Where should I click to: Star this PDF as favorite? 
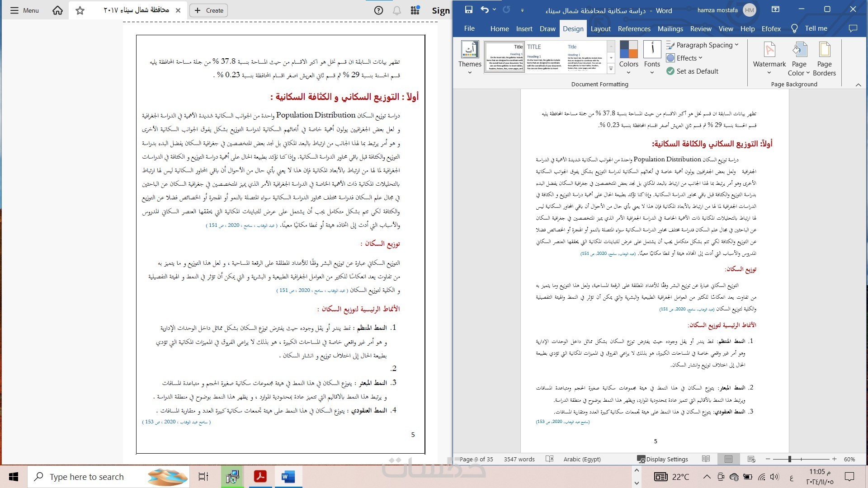coord(80,10)
